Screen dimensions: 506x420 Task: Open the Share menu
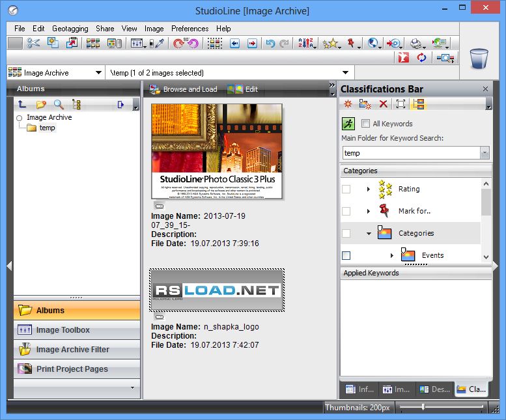coord(105,29)
